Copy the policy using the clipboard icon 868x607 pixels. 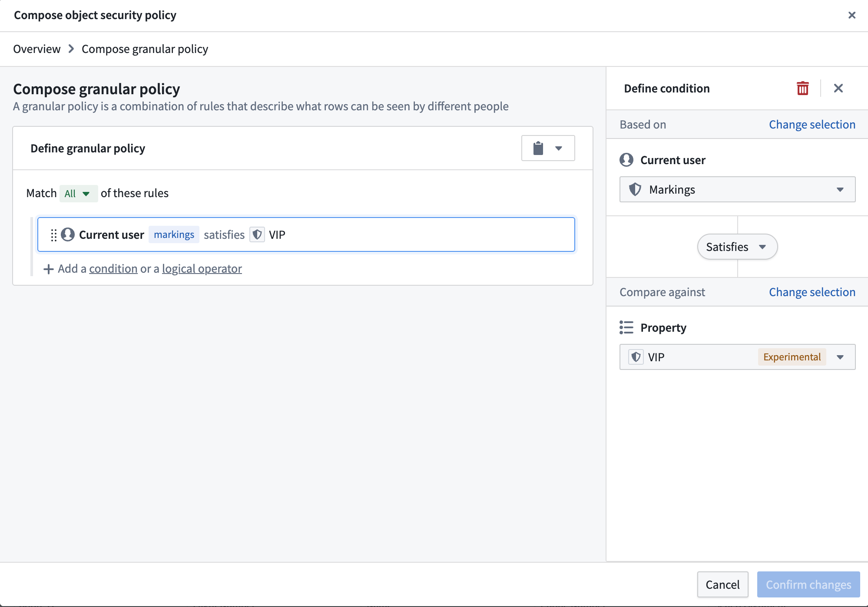pos(538,148)
